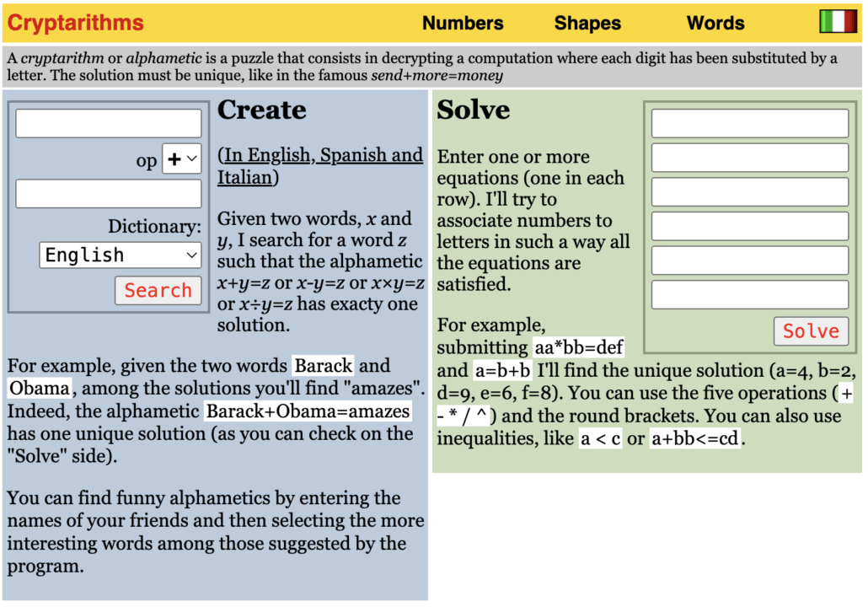Click the aa*bb=def example code
868x607 pixels.
click(578, 347)
